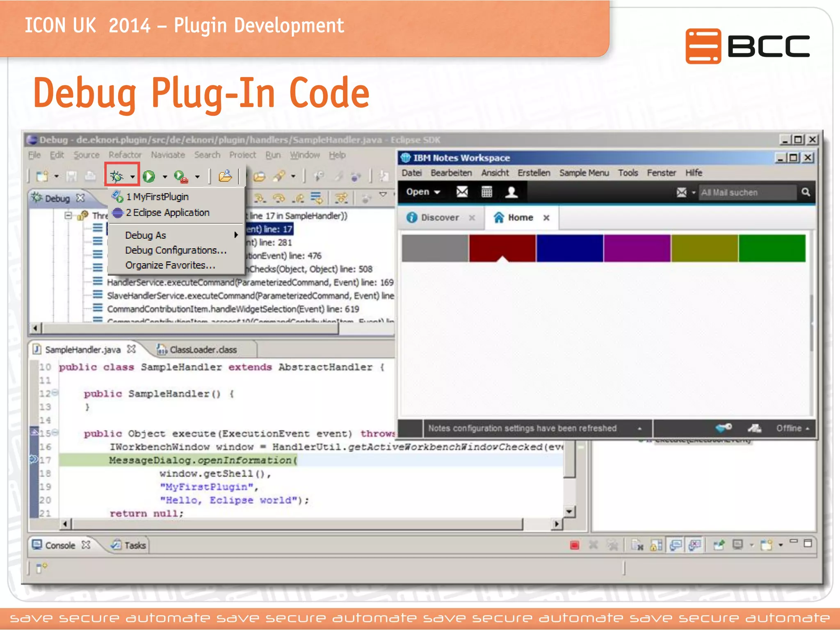This screenshot has width=840, height=630.
Task: Open the Offline status dropdown in Notes
Action: [x=792, y=429]
